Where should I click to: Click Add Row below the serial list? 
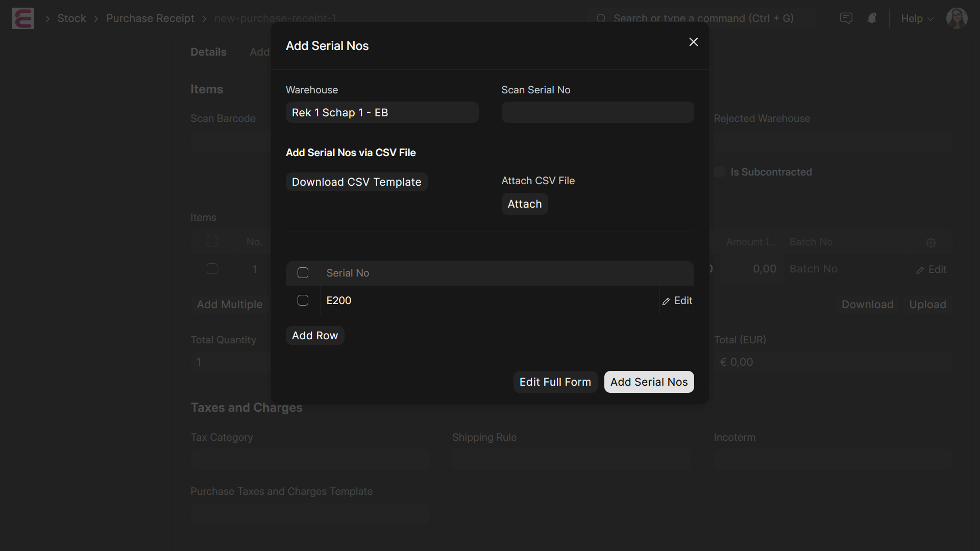[314, 335]
